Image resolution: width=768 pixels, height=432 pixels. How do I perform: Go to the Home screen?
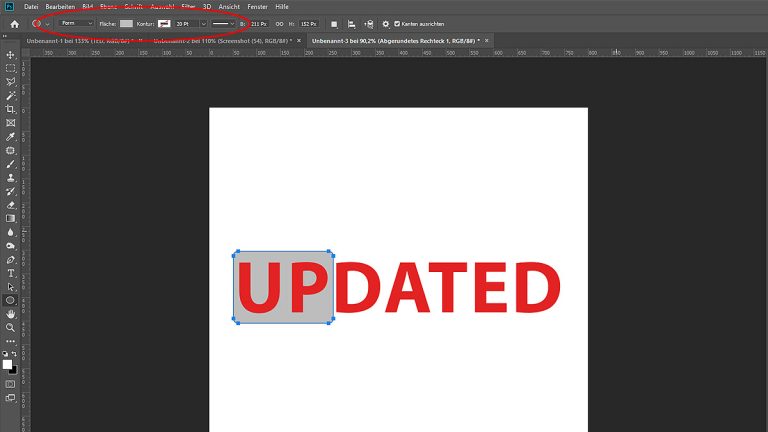[15, 24]
